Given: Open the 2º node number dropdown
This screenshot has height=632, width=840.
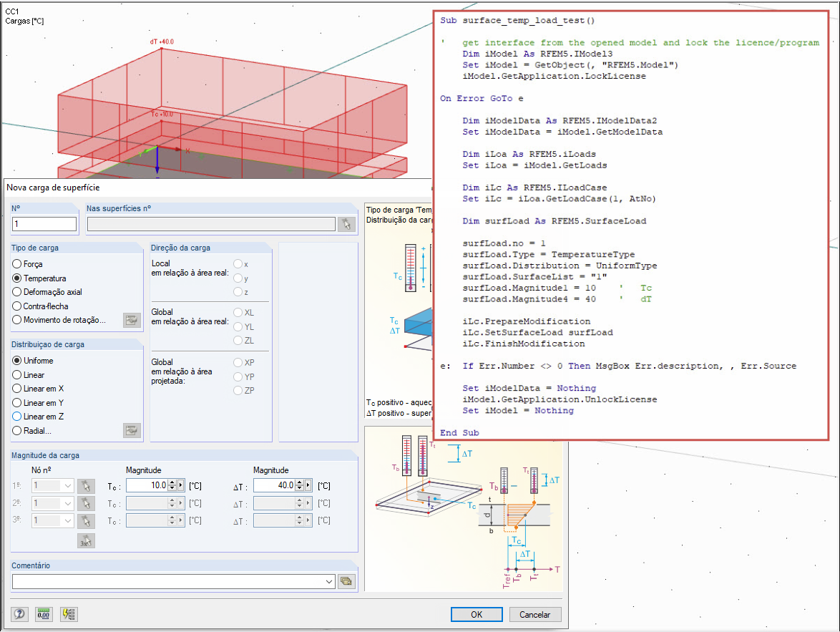Looking at the screenshot, I should pyautogui.click(x=67, y=503).
